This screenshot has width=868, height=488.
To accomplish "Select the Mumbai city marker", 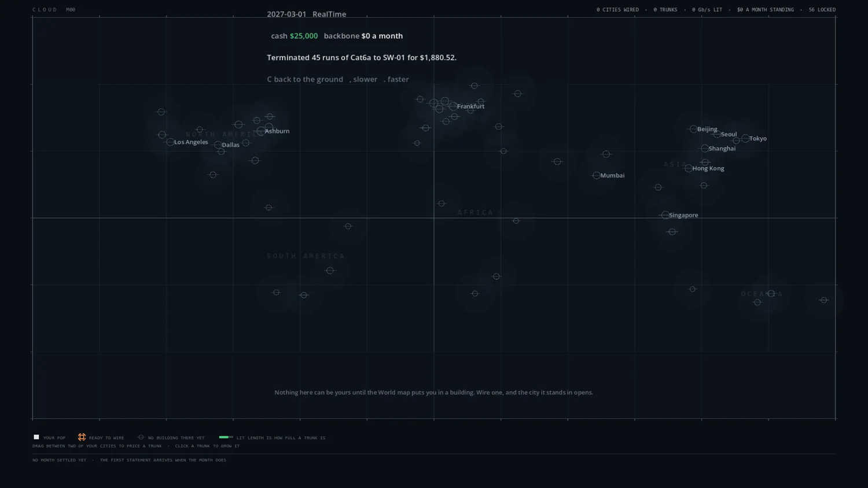I will (597, 175).
